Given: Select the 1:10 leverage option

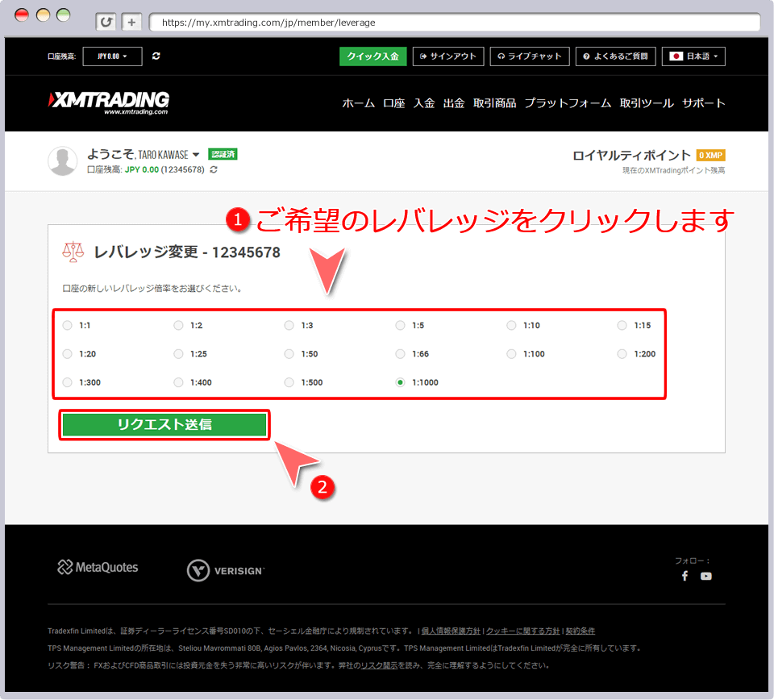Looking at the screenshot, I should pyautogui.click(x=511, y=325).
